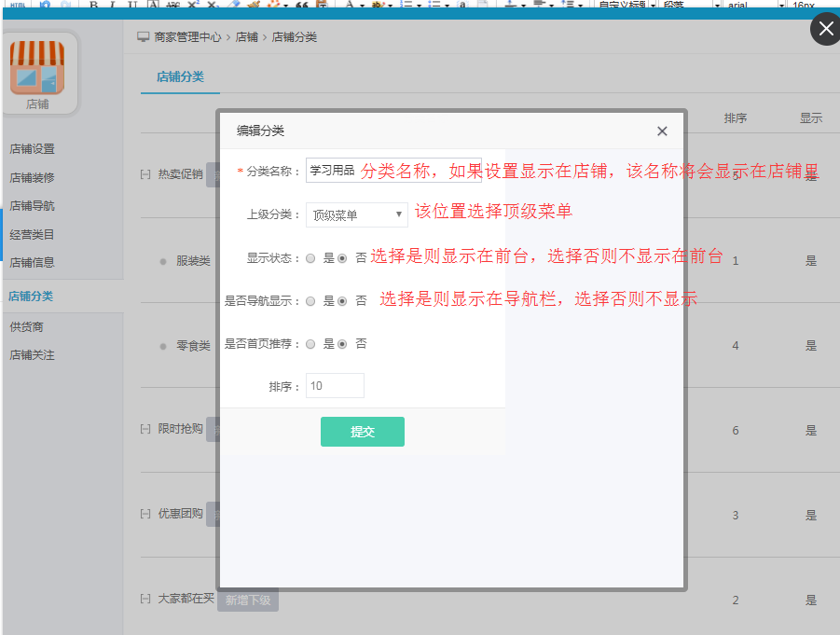Screen dimensions: 840x635
Task: Click the monitor icon in the breadcrumb
Action: (x=143, y=37)
